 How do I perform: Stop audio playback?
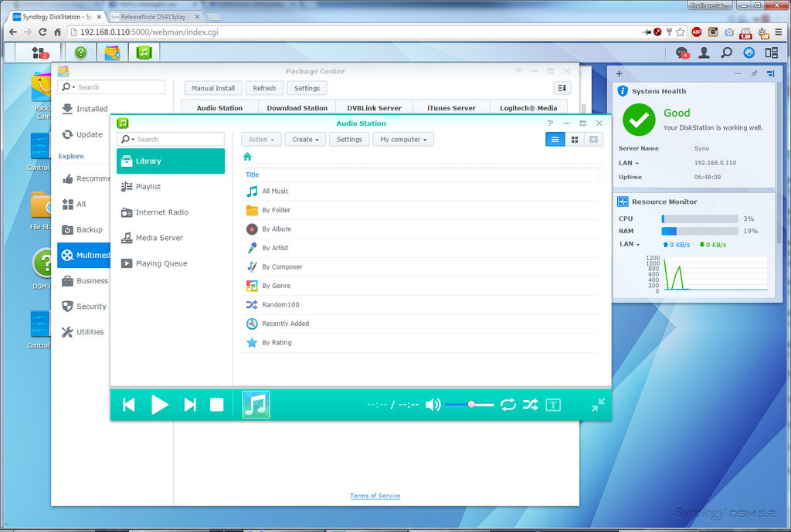click(x=217, y=405)
